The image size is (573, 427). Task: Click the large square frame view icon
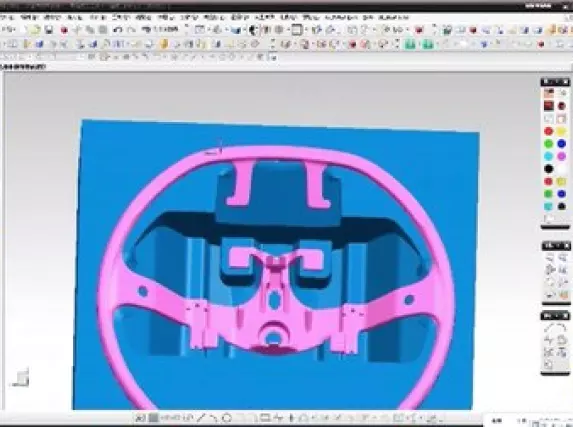click(x=297, y=30)
